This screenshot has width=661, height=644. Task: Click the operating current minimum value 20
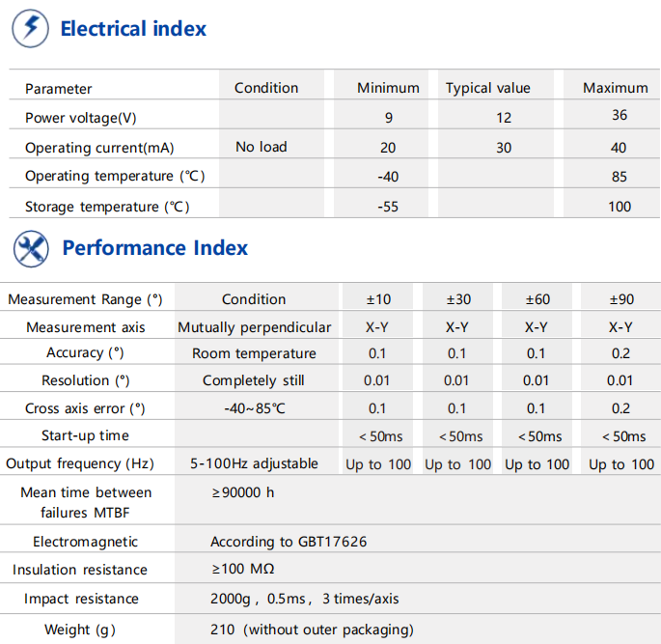click(388, 148)
